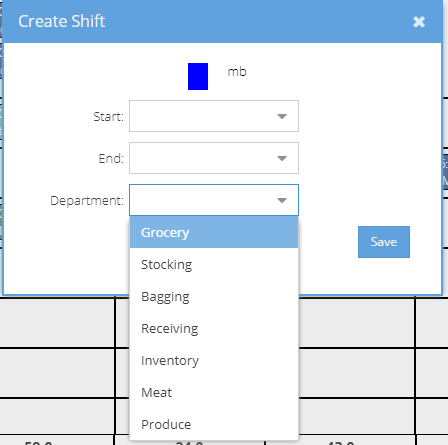Viewport: 448px width, 445px height.
Task: Pick Meat in the department list
Action: click(214, 392)
